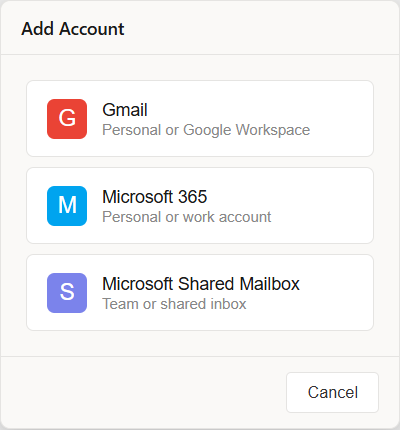This screenshot has width=400, height=430.
Task: Select the Microsoft Shared Mailbox title text
Action: point(201,284)
